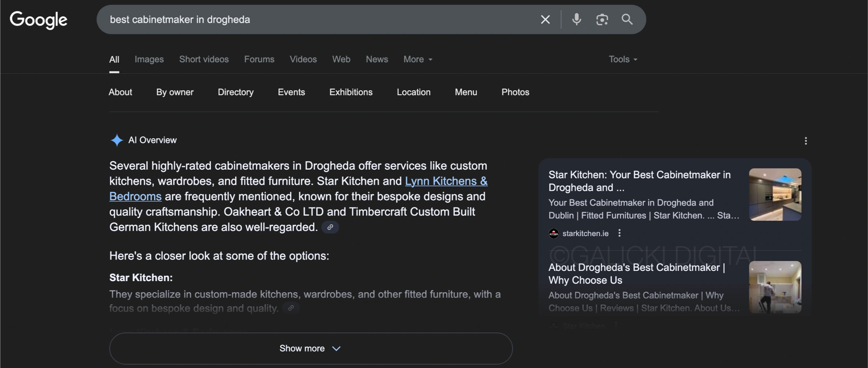868x368 pixels.
Task: Clear the search box with X icon
Action: [545, 19]
